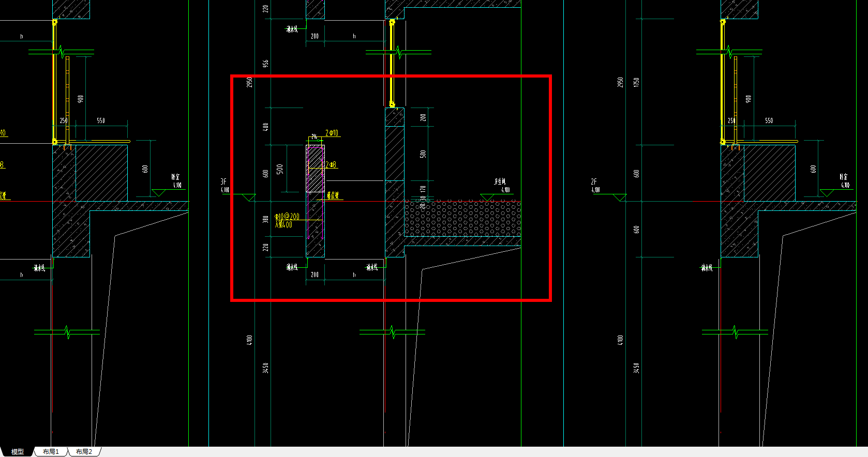Select the white-outlined hatched beam section
The width and height of the screenshot is (868, 457).
315,169
